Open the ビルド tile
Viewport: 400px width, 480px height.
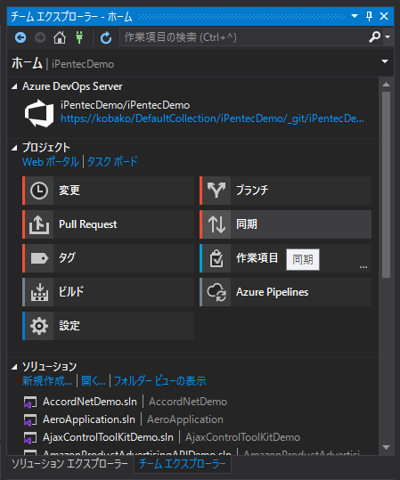point(108,292)
